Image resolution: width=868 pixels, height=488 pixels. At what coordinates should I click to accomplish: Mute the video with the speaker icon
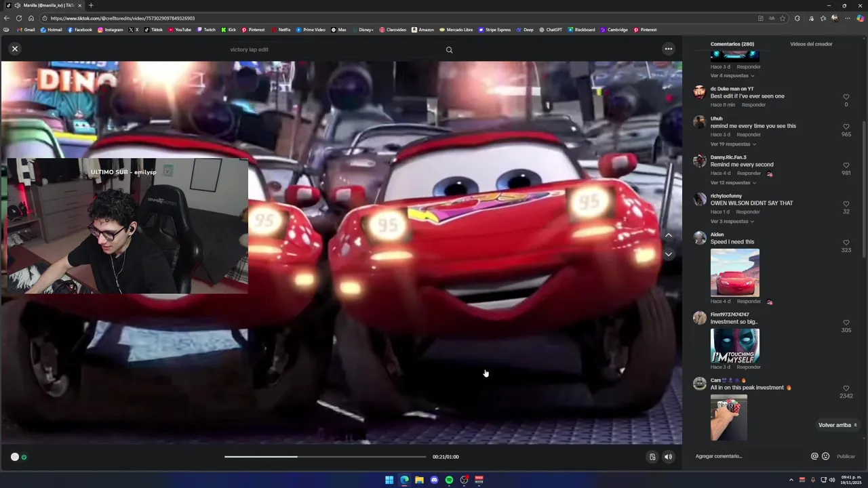[668, 457]
